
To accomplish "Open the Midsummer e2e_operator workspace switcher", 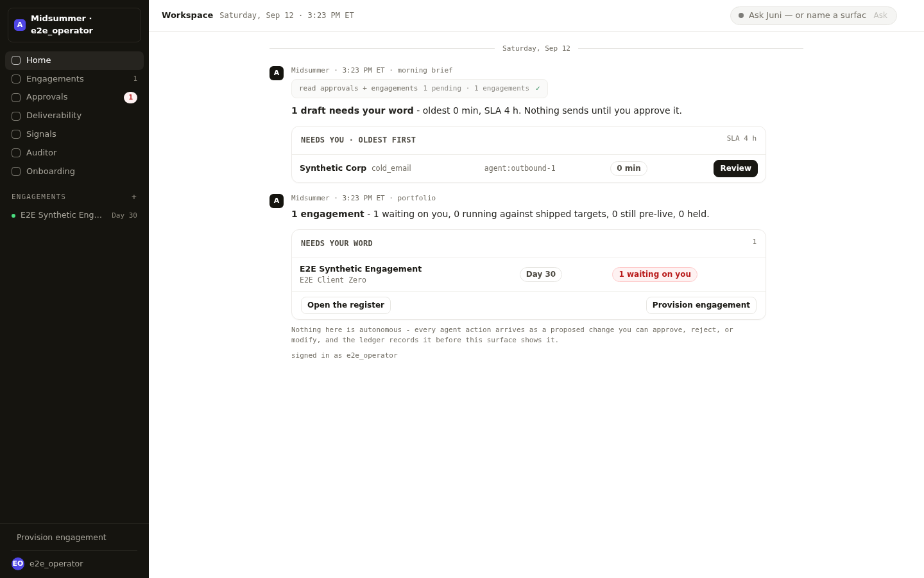I will (74, 25).
